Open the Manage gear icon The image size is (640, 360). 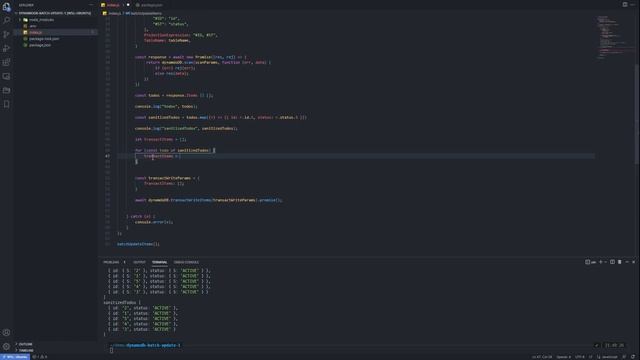[6, 346]
